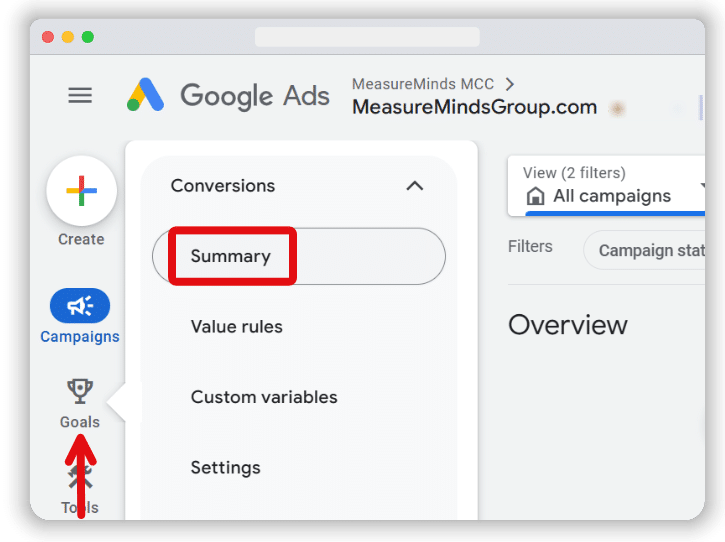Open Custom variables under Conversions

click(x=264, y=397)
